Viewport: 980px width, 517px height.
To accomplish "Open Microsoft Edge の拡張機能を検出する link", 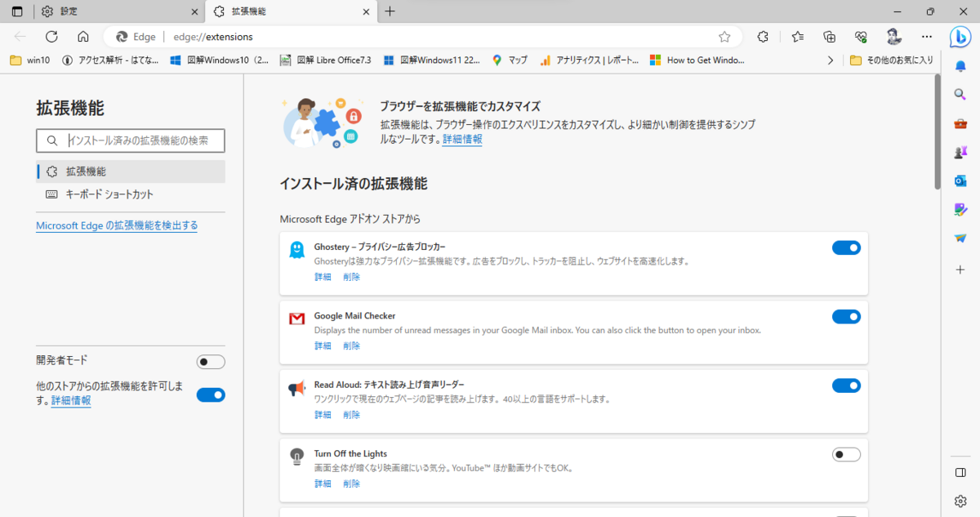I will point(117,225).
